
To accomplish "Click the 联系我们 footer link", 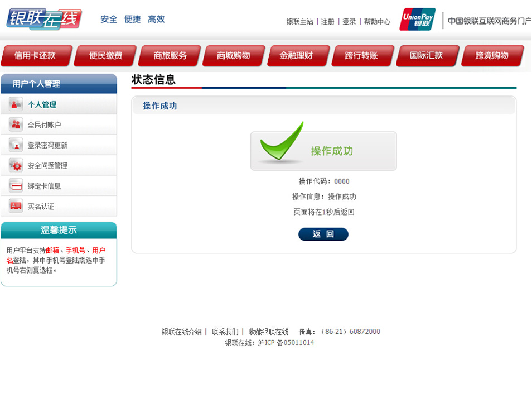I will click(225, 332).
